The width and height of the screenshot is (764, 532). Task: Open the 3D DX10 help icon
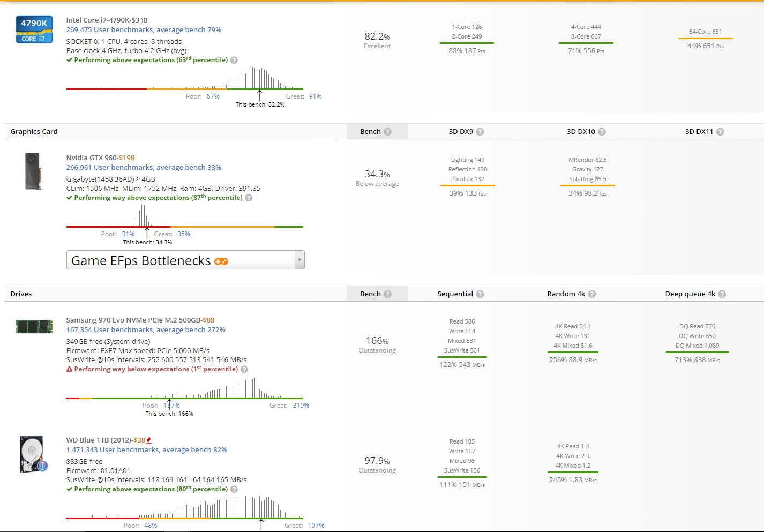[x=602, y=132]
